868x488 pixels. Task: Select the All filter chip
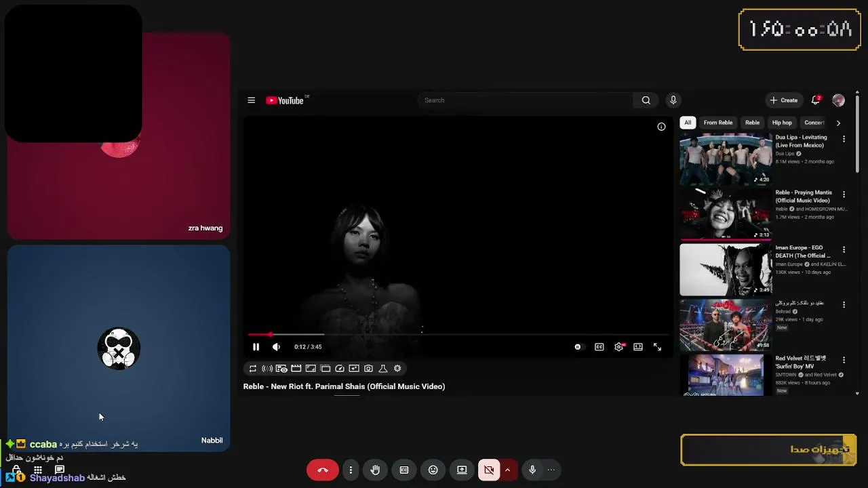688,123
